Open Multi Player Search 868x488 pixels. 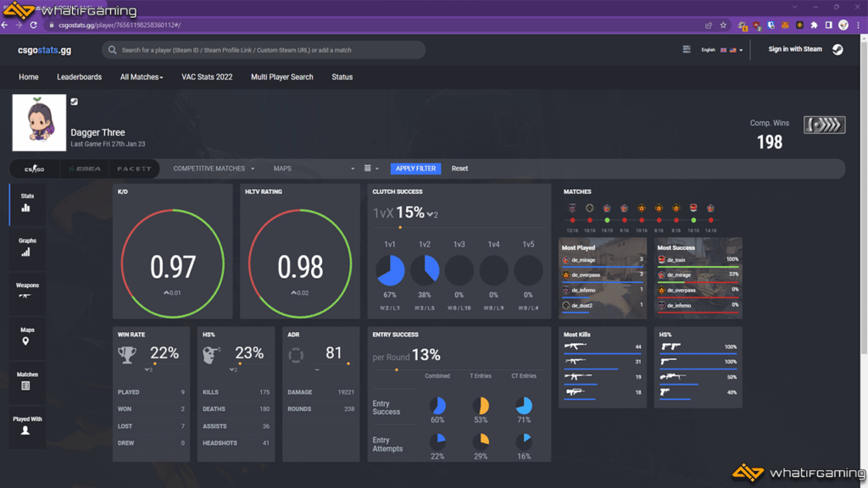point(281,77)
